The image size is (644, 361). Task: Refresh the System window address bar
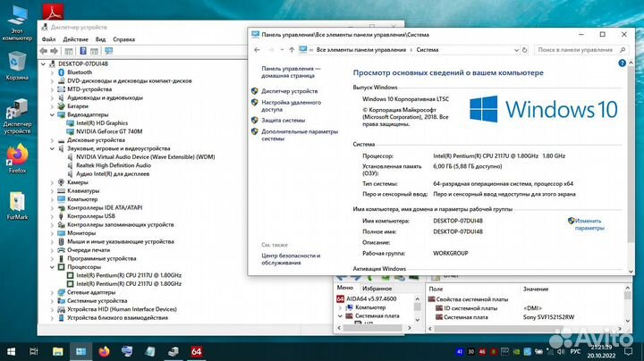pos(524,50)
